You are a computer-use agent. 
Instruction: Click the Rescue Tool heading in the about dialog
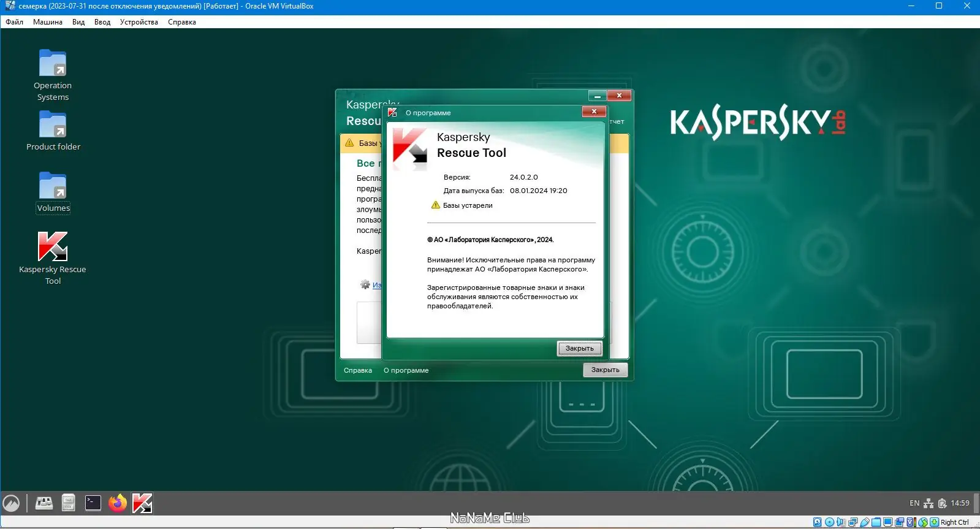coord(471,153)
